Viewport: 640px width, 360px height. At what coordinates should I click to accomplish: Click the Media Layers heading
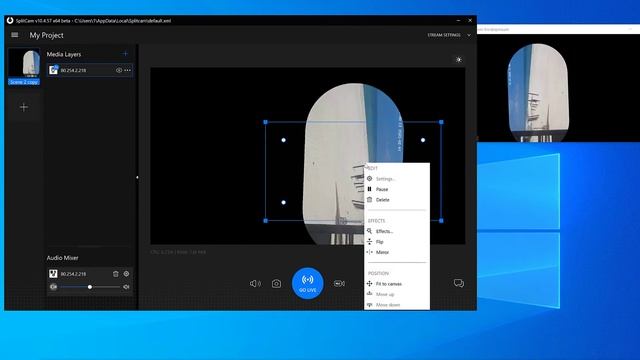[x=64, y=54]
